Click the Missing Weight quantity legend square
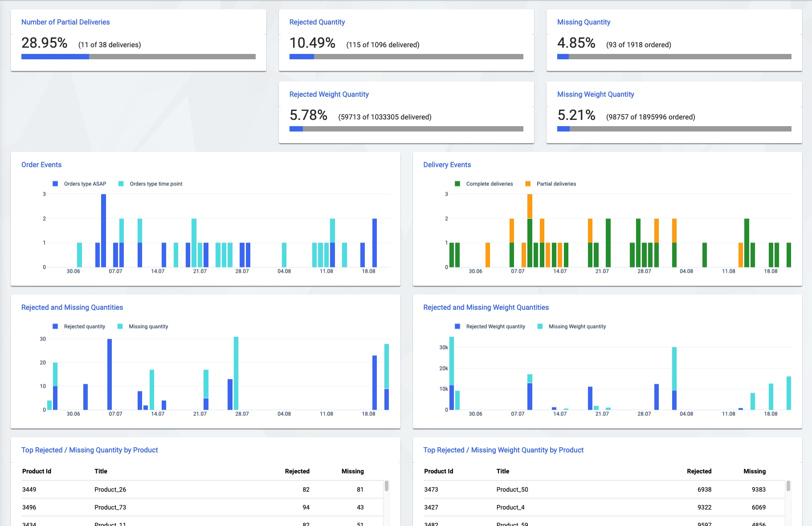 coord(540,326)
